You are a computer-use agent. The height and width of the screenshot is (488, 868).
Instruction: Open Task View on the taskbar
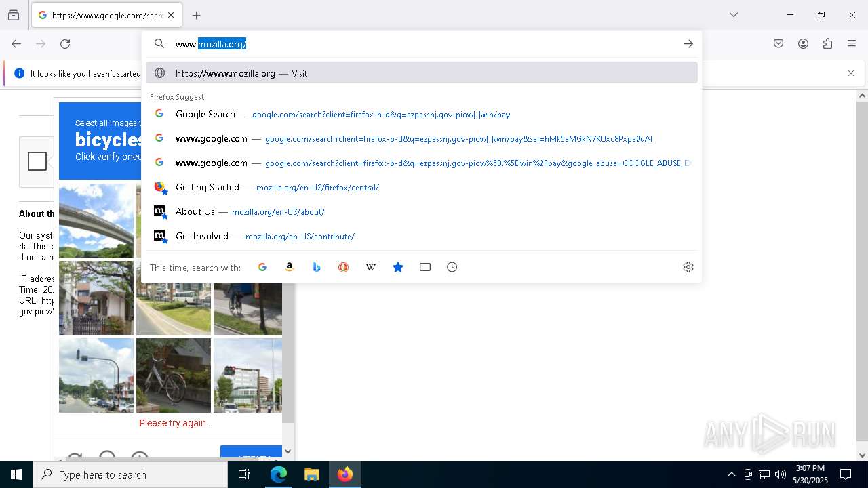tap(244, 474)
